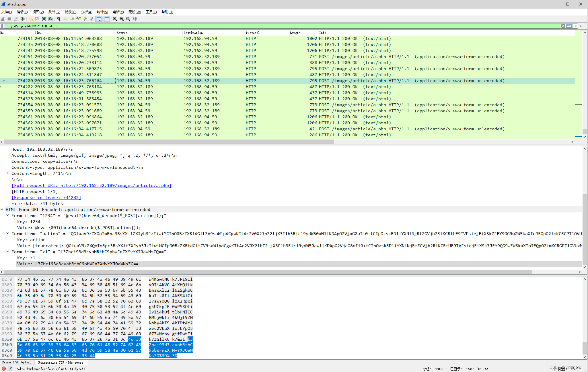
Task: Click the hex dump vertical scrollbar thumb
Action: 585,348
